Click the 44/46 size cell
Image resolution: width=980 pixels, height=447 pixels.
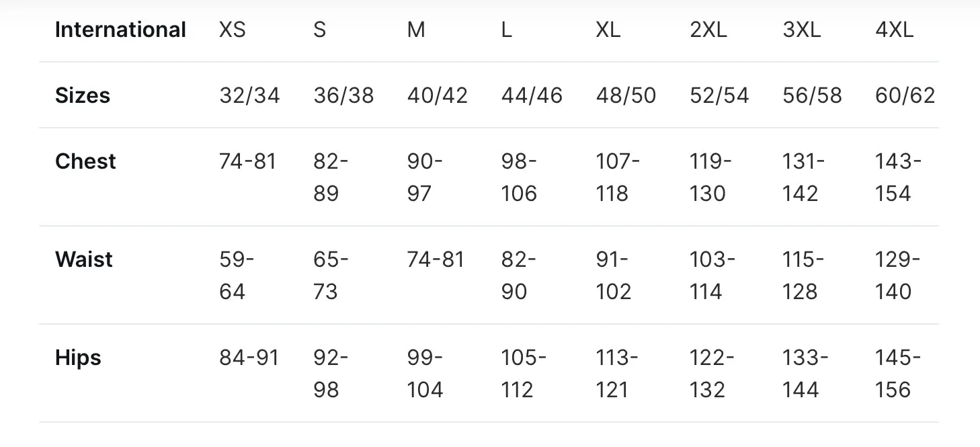pos(532,95)
